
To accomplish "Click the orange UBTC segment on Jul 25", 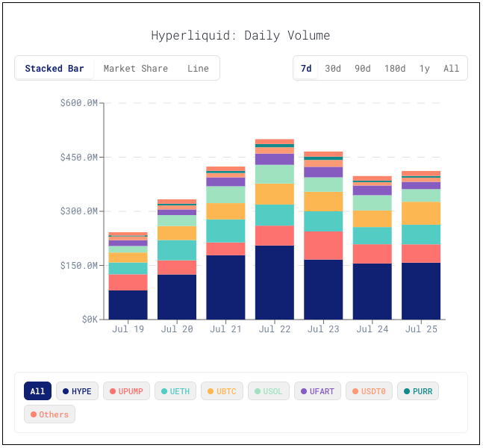I will [421, 214].
